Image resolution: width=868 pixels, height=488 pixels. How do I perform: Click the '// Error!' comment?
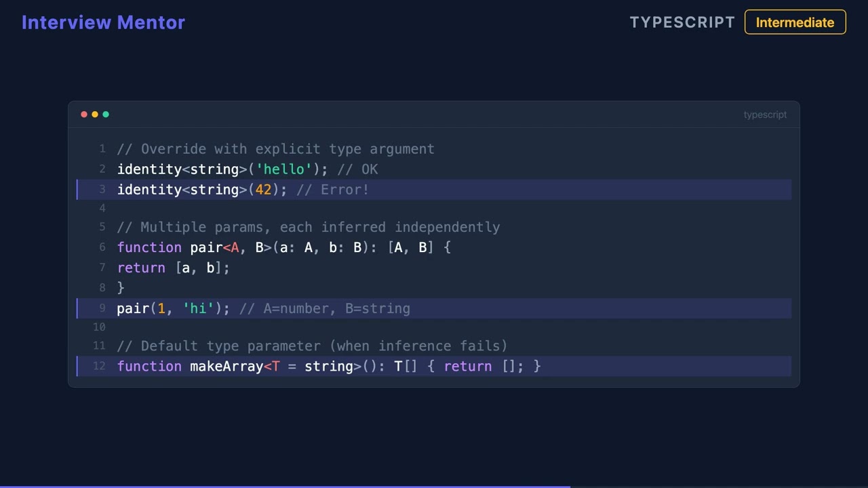[333, 190]
